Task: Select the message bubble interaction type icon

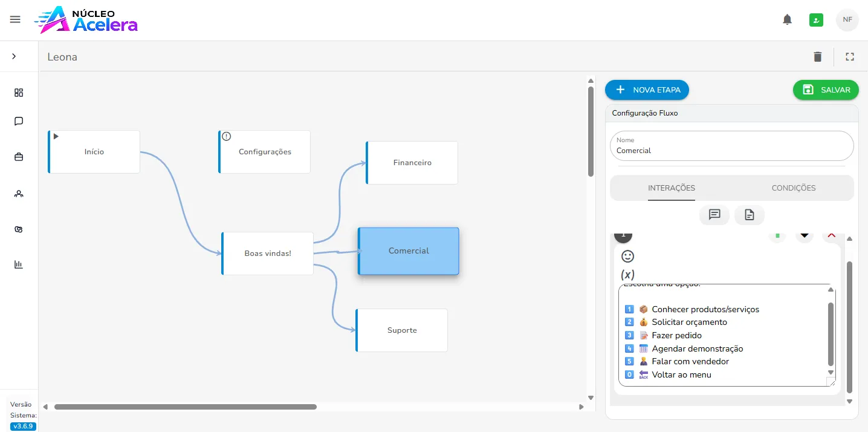Action: [x=714, y=215]
